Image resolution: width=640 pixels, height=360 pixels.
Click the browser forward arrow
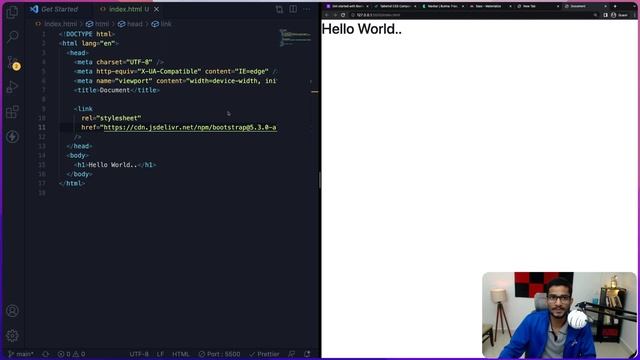coord(335,15)
